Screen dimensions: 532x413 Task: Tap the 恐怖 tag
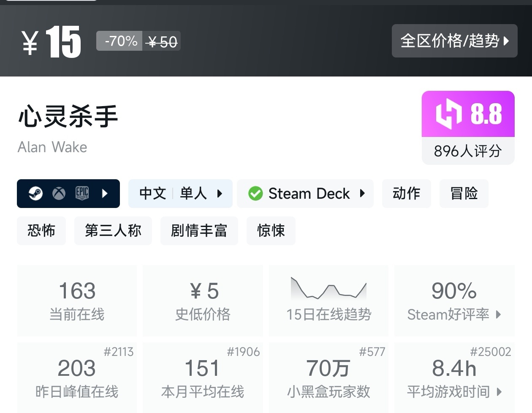click(41, 231)
